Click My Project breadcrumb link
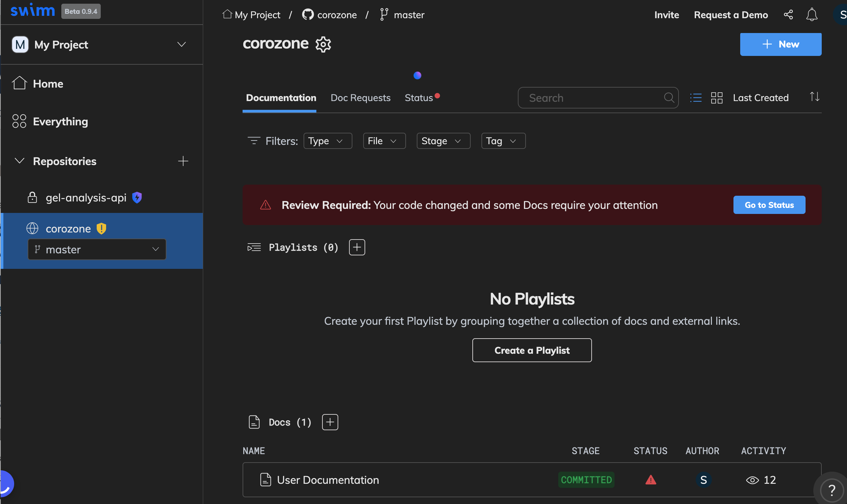This screenshot has width=847, height=504. 257,14
